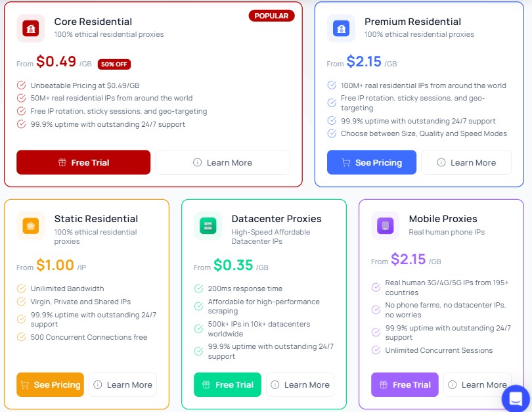Click the Datacenter Proxies green server icon

coord(208,225)
